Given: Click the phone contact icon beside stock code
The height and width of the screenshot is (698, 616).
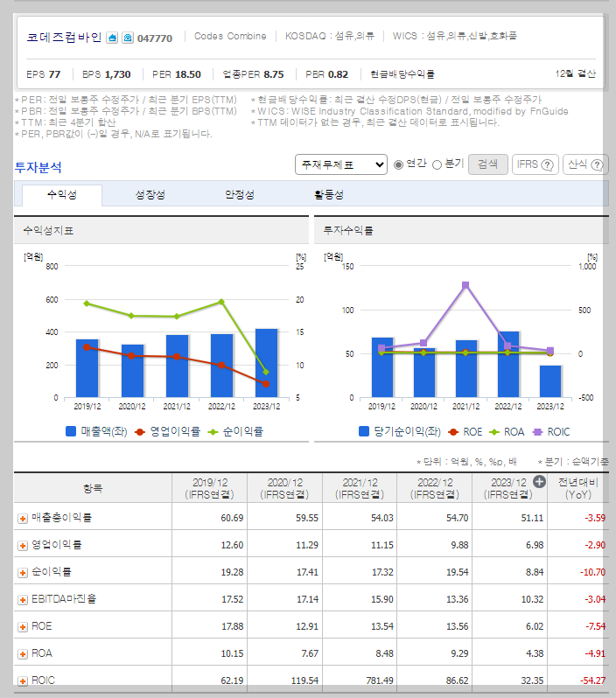Looking at the screenshot, I should (x=128, y=38).
